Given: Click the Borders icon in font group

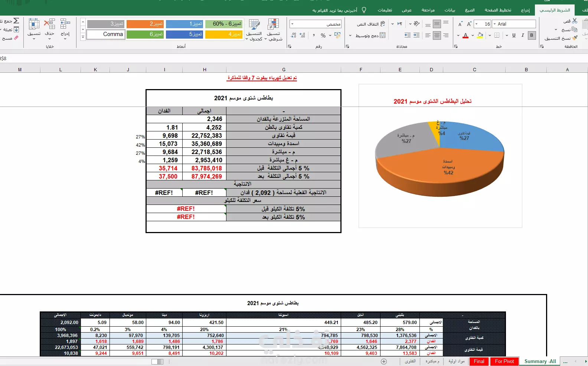Looking at the screenshot, I should (x=497, y=35).
